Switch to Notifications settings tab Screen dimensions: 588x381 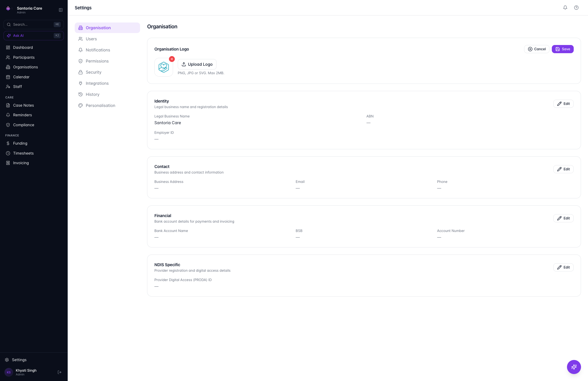tap(107, 50)
